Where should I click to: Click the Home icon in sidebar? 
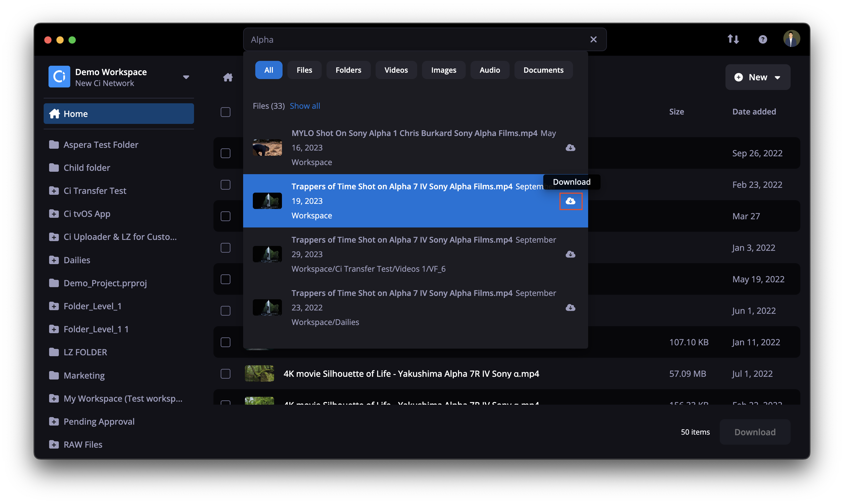(54, 114)
